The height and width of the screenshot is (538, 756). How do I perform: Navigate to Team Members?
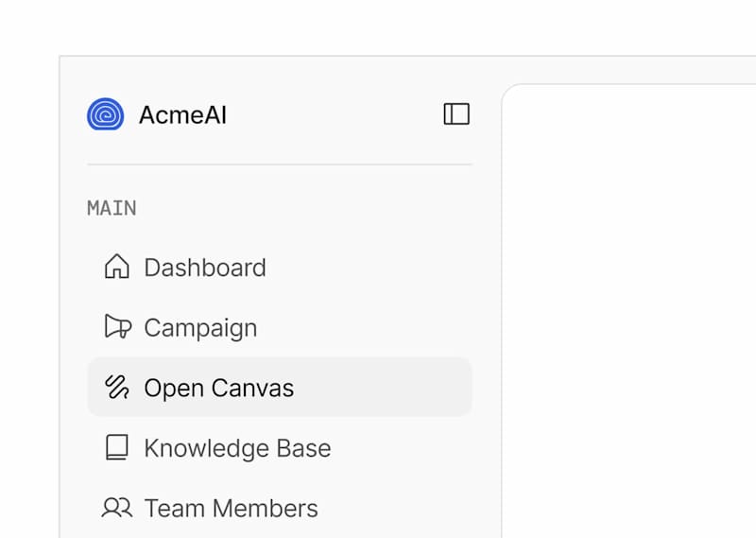point(231,508)
